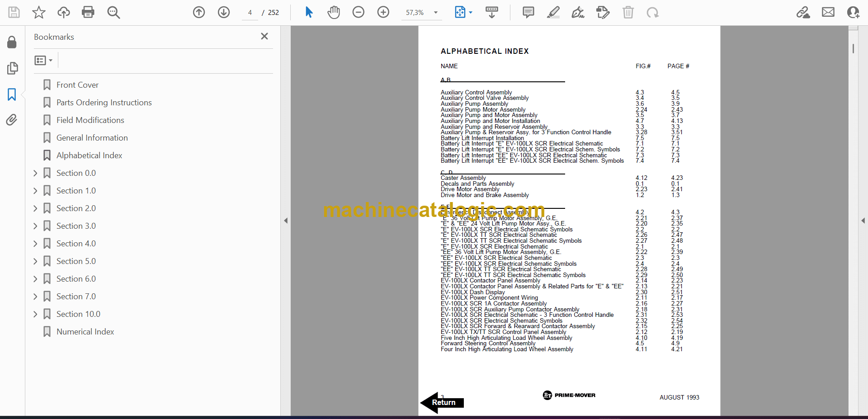Bookmark this document with the star icon
Image resolution: width=868 pixels, height=419 pixels.
click(x=39, y=12)
